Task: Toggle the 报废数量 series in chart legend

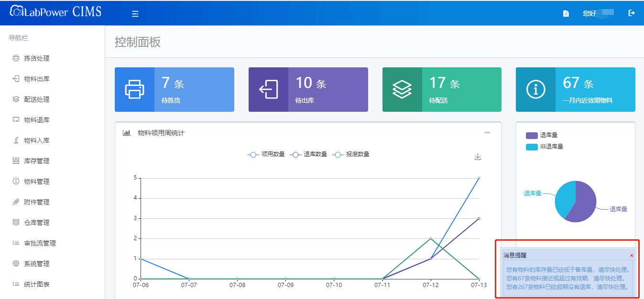Action: (351, 154)
